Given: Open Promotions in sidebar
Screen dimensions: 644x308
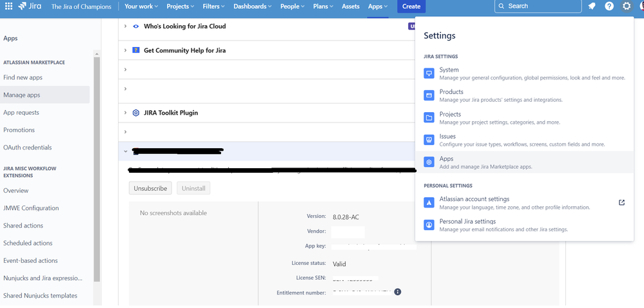Looking at the screenshot, I should (x=19, y=130).
